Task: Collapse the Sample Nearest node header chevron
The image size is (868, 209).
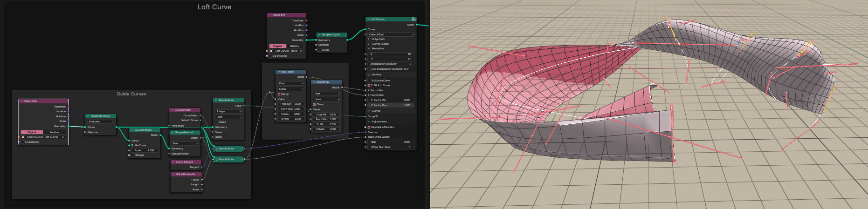Action: pyautogui.click(x=172, y=132)
